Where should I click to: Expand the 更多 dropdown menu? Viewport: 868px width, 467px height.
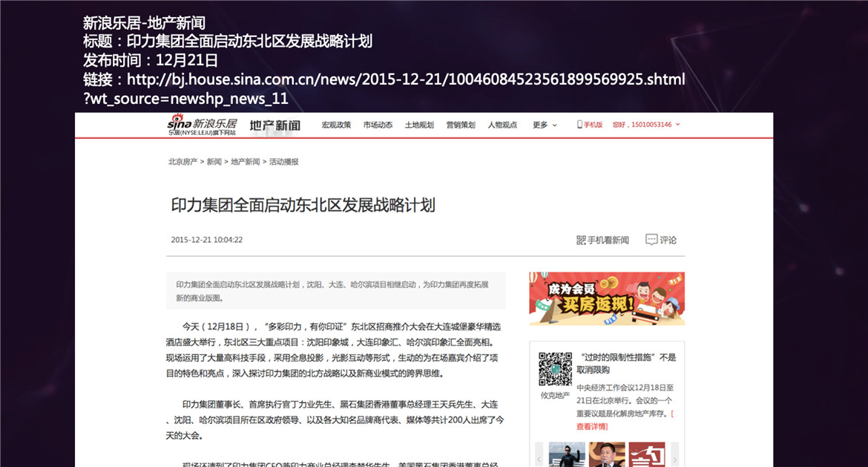tap(545, 125)
